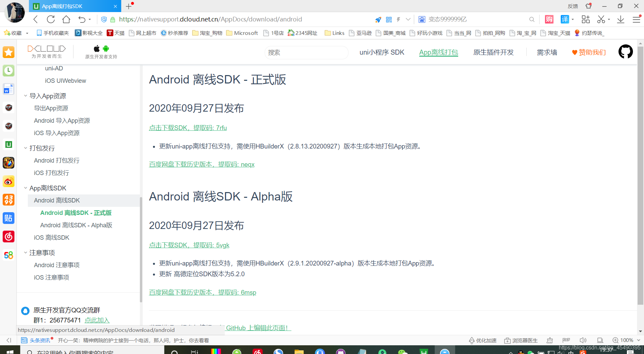Click the 赞助我们 sponsor link
The height and width of the screenshot is (354, 644).
[x=589, y=52]
